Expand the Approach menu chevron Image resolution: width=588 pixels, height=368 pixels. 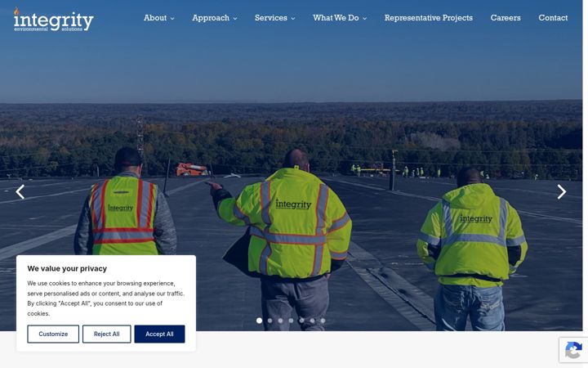point(235,18)
